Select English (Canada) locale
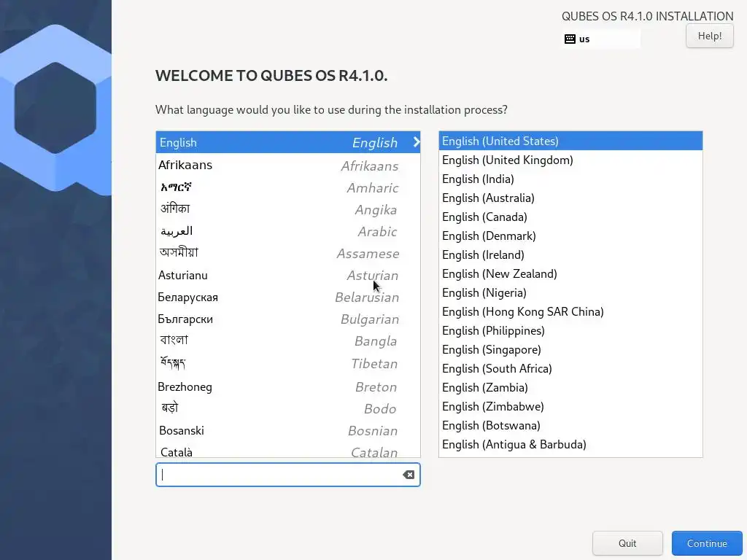The width and height of the screenshot is (747, 560). point(570,217)
